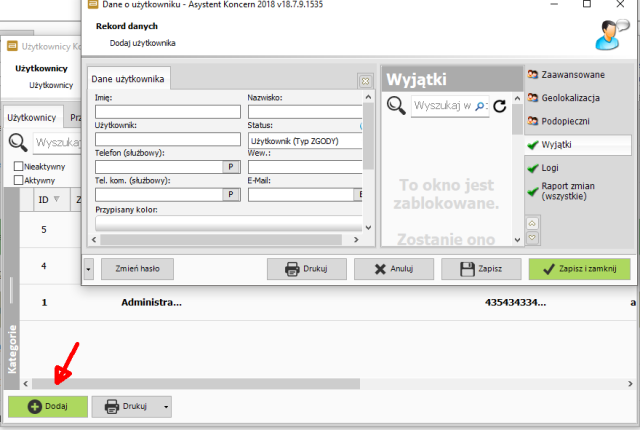
Task: Maximize the Dane o użytkowniku dialog
Action: pos(587,4)
